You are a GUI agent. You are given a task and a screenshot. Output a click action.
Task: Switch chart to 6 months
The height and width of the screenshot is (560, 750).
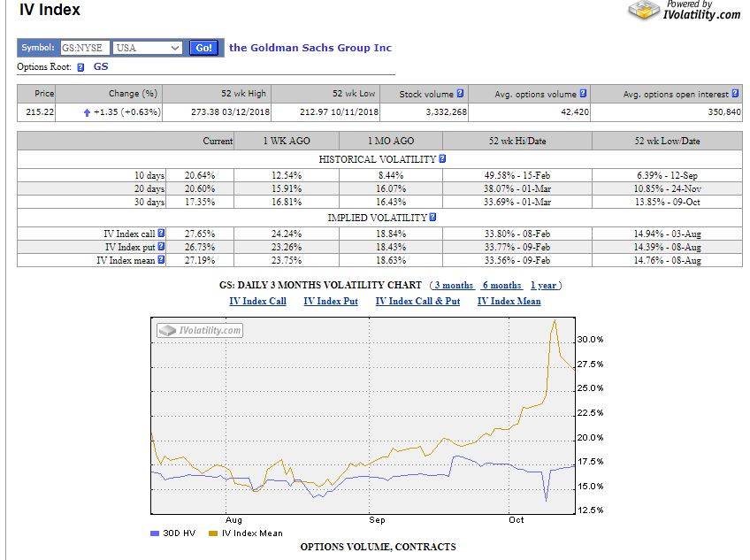[x=501, y=285]
